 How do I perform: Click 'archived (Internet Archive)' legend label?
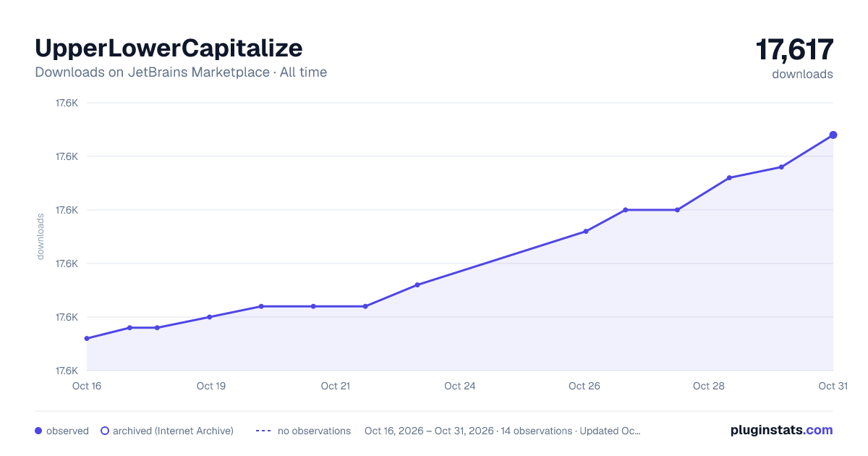tap(173, 431)
